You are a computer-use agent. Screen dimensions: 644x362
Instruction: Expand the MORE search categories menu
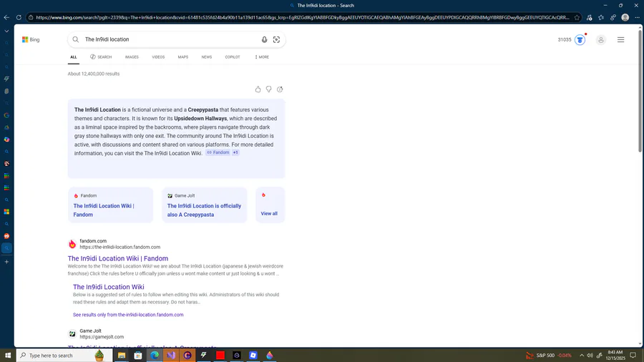click(x=262, y=57)
